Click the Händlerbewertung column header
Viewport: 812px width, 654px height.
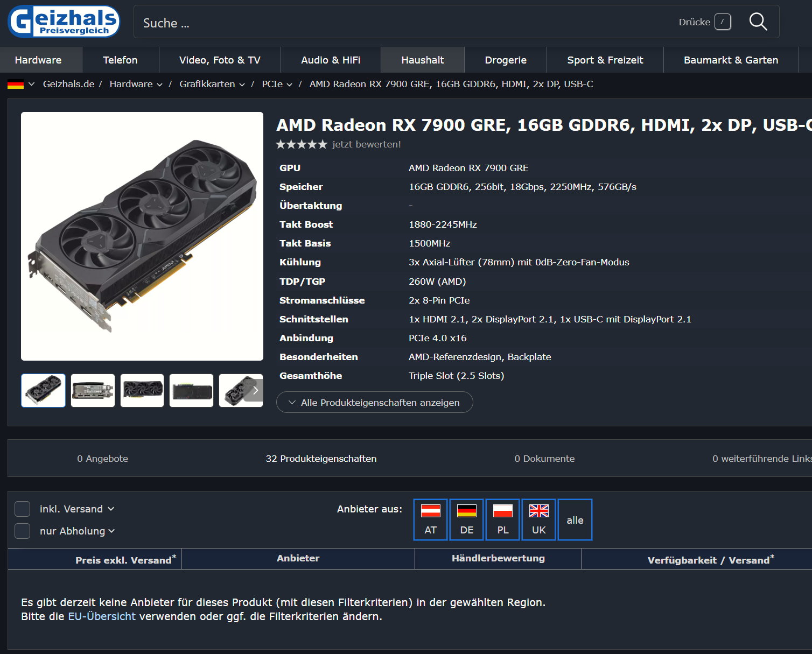(x=498, y=558)
